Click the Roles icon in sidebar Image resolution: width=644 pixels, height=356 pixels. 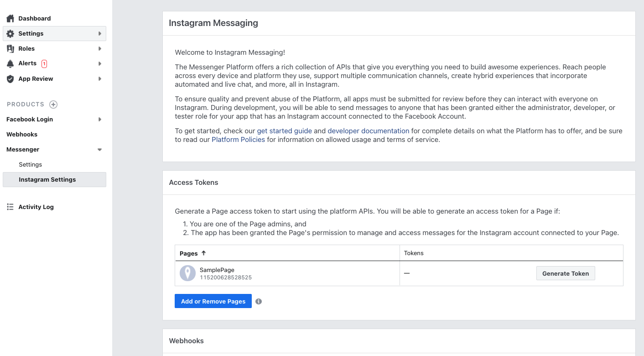pyautogui.click(x=10, y=49)
